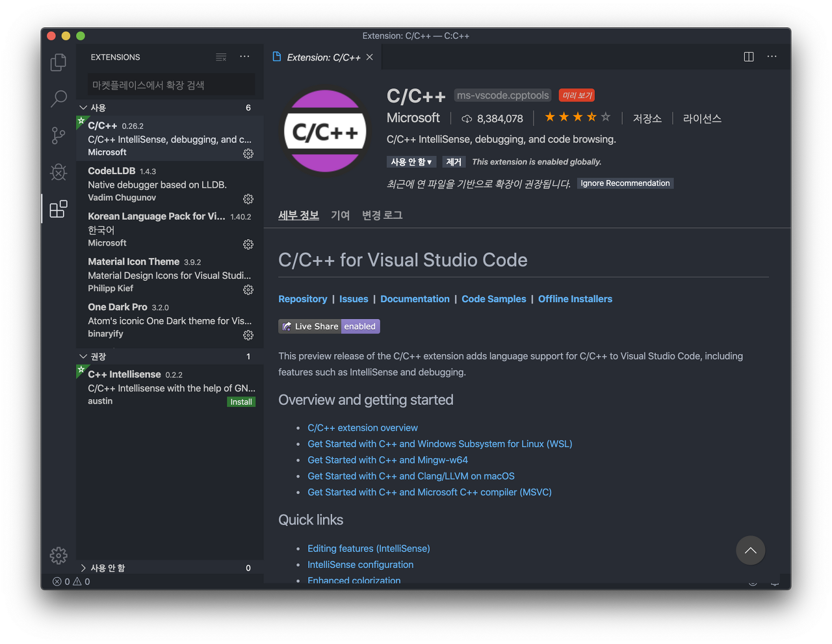Viewport: 832px width, 644px height.
Task: Open the Search view in activity bar
Action: click(x=58, y=99)
